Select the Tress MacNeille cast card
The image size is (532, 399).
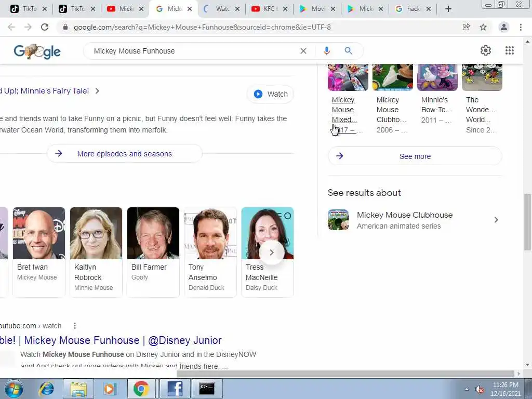point(268,252)
